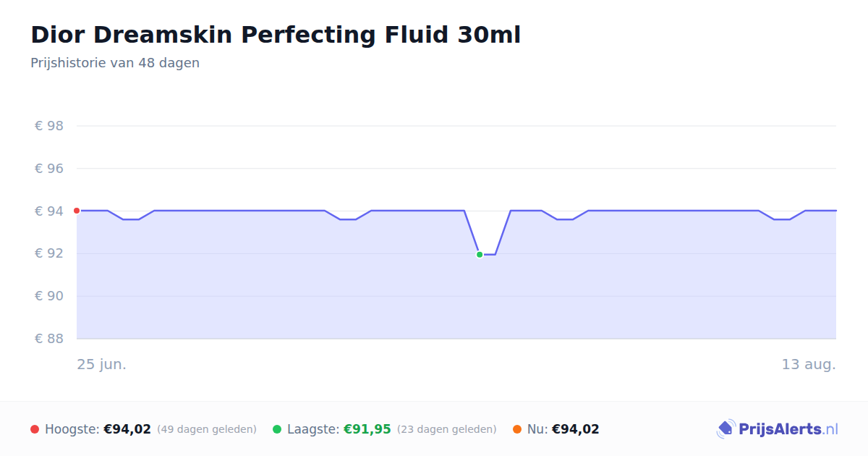Screen dimensions: 868x456
Task: Open the PrijsAlerts.nl brand link
Action: [777, 429]
